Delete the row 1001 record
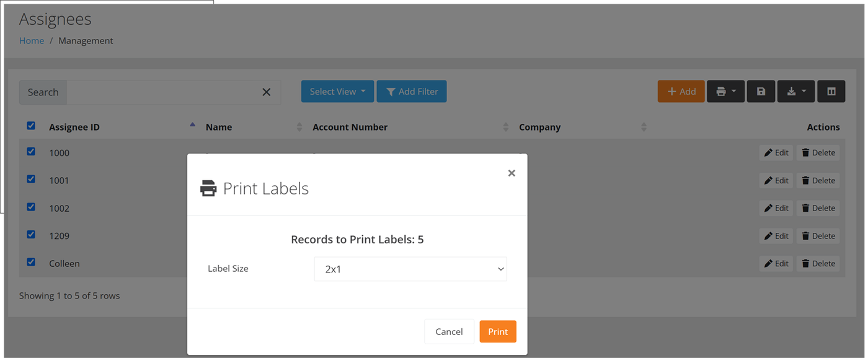This screenshot has height=361, width=868. tap(818, 181)
